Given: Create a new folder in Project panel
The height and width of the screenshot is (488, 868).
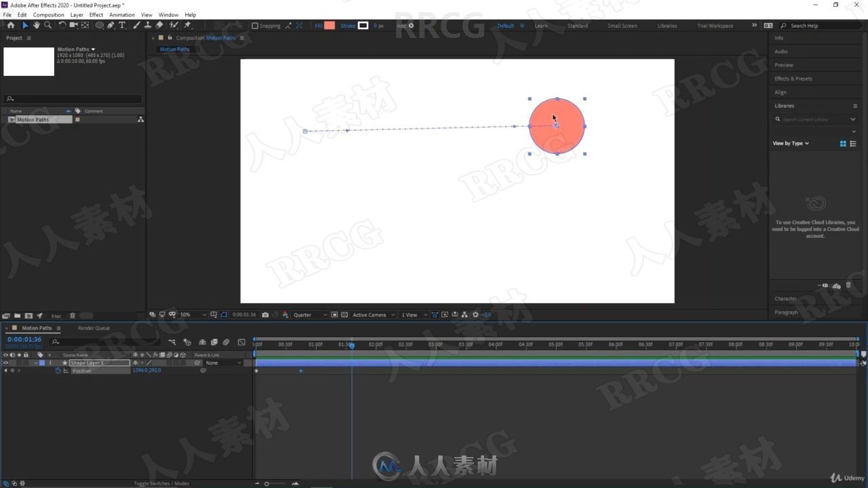Looking at the screenshot, I should (18, 315).
